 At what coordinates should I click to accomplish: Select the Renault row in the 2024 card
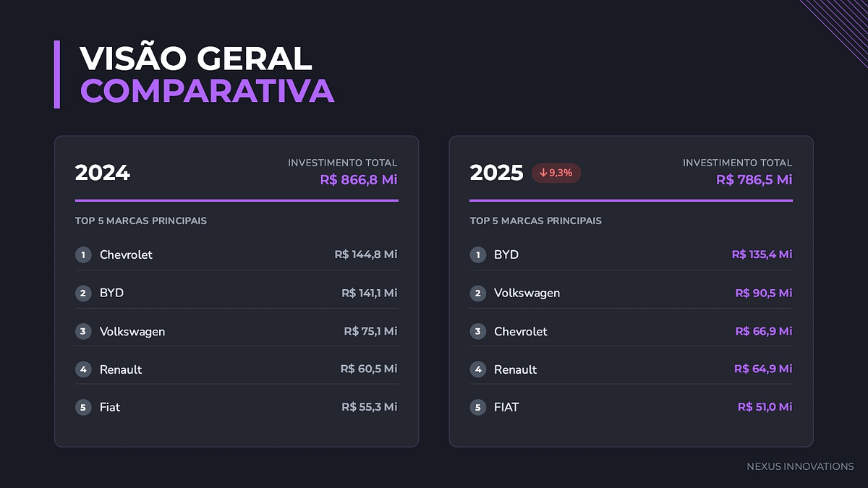click(x=236, y=369)
